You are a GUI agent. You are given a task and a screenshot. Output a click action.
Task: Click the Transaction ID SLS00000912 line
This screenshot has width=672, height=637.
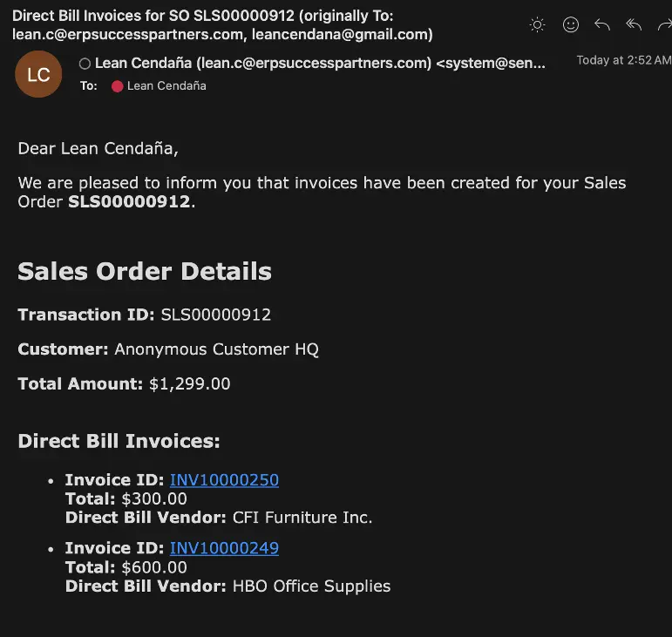click(145, 315)
